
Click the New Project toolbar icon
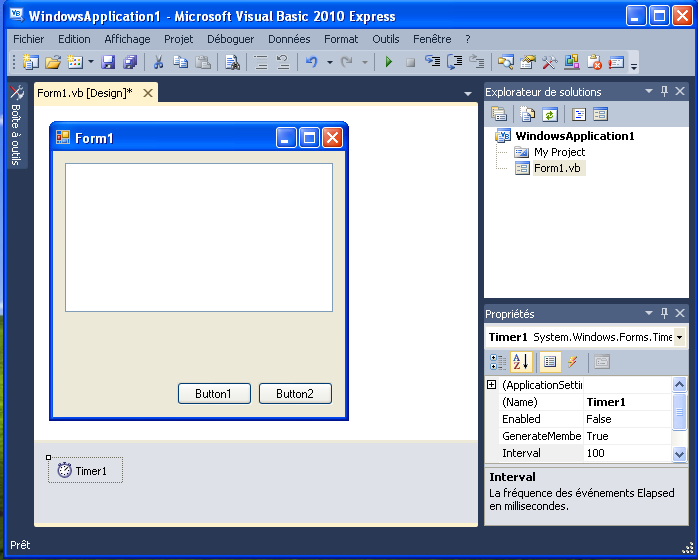[x=30, y=62]
